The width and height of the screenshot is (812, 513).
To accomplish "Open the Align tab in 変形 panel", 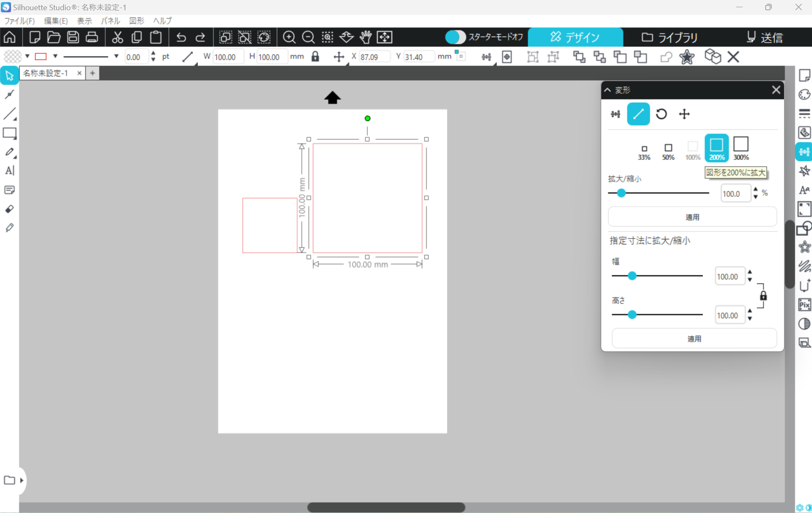I will [615, 114].
